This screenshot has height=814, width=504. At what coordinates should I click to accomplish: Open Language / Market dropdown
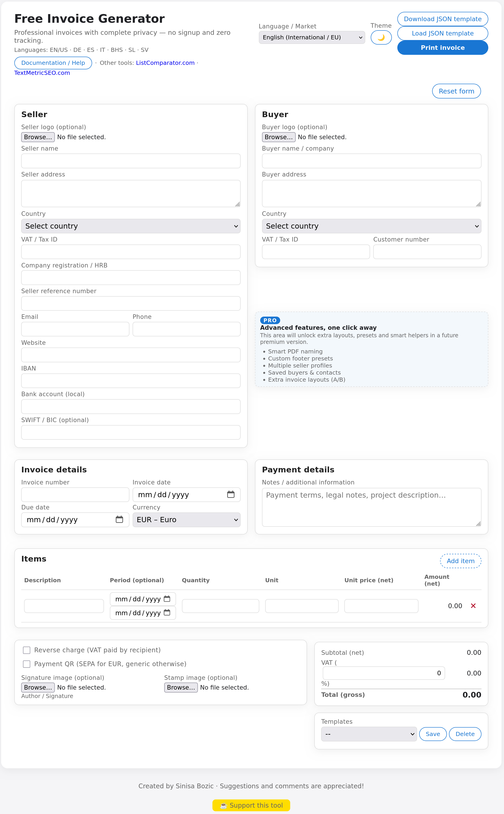pyautogui.click(x=312, y=37)
